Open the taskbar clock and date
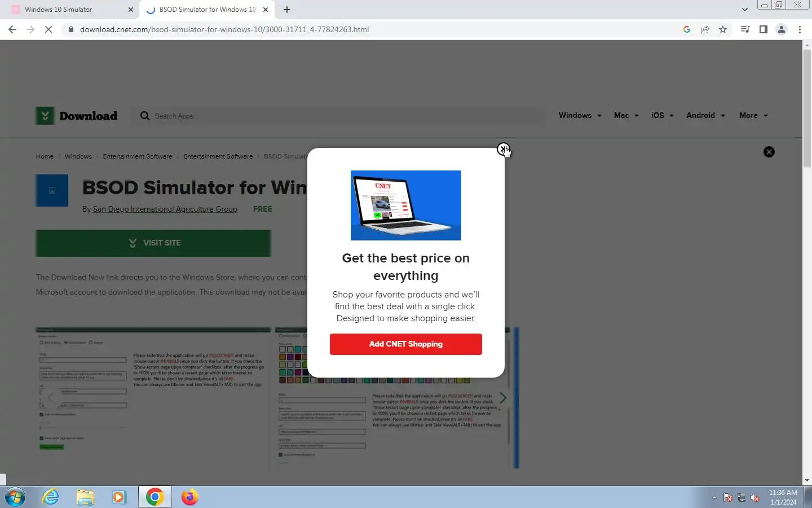The height and width of the screenshot is (508, 812). [783, 497]
